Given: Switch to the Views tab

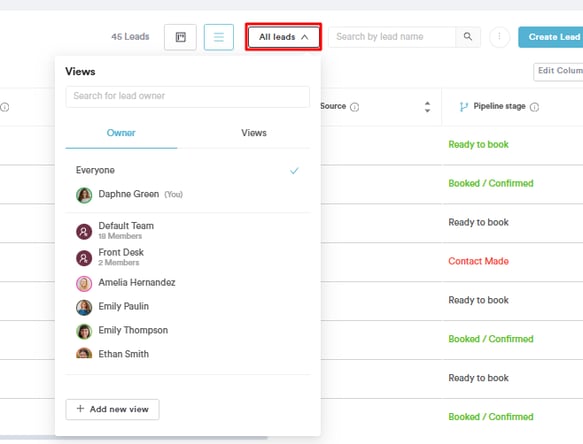Looking at the screenshot, I should (x=254, y=133).
